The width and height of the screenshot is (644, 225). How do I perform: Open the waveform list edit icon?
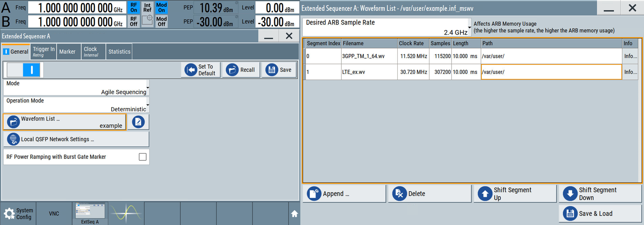tap(138, 122)
